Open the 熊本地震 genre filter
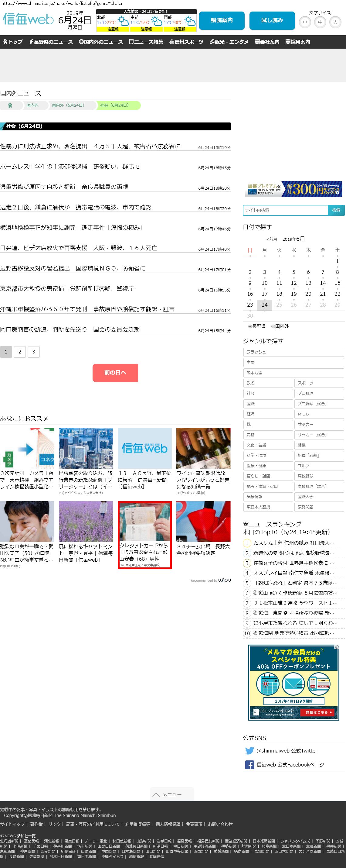 pos(293,373)
